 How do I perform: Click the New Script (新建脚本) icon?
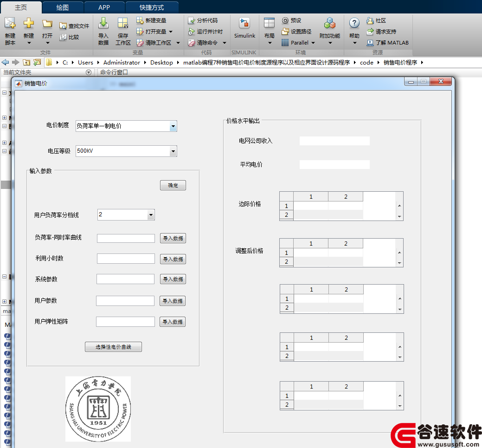point(10,23)
